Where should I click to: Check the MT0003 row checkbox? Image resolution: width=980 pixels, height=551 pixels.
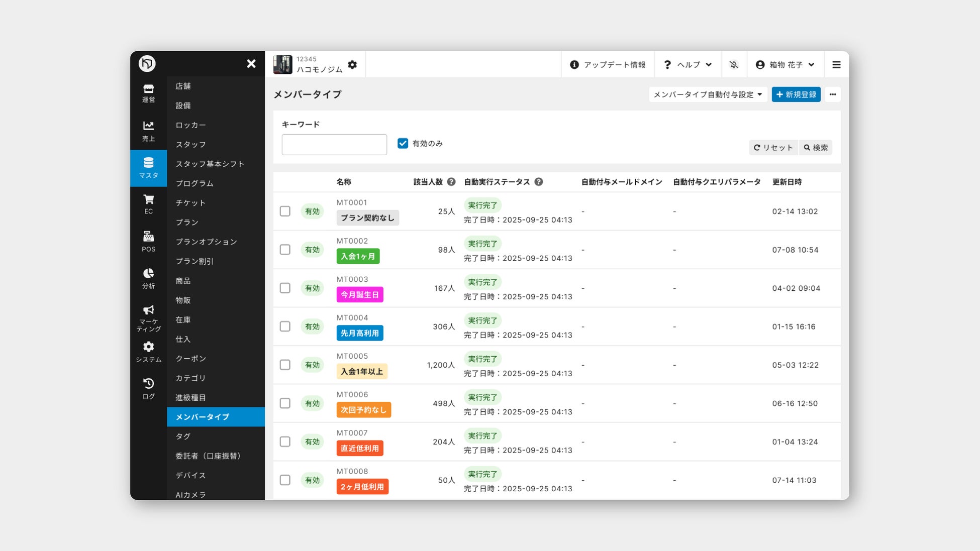(x=285, y=288)
